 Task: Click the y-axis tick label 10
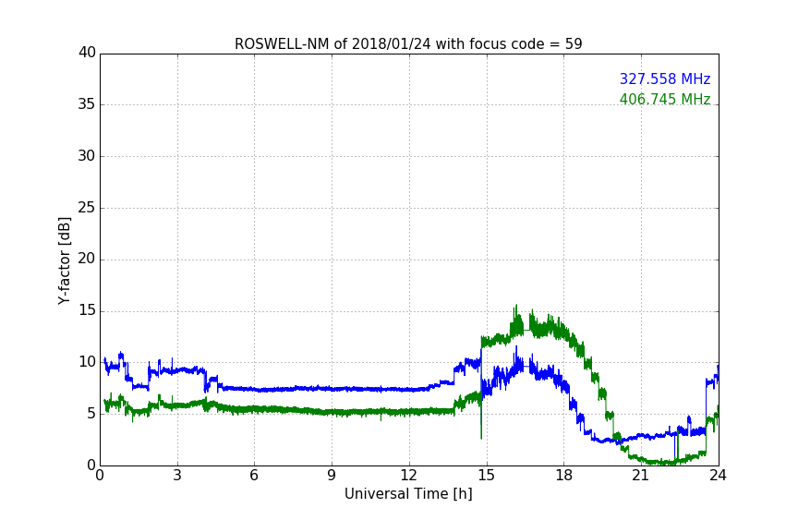(x=87, y=362)
